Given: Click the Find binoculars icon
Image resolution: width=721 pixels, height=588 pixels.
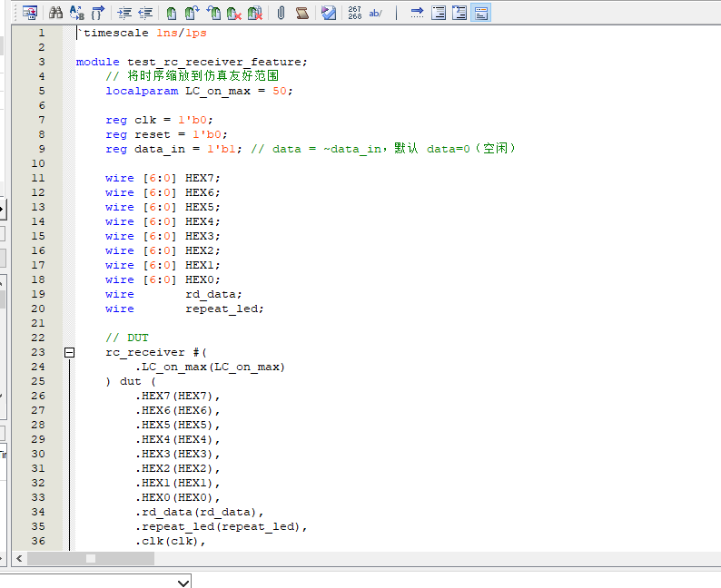Looking at the screenshot, I should pyautogui.click(x=55, y=13).
